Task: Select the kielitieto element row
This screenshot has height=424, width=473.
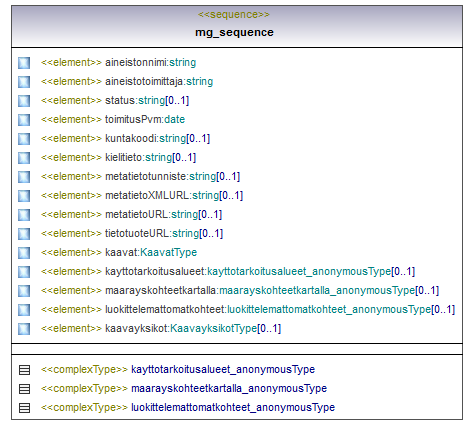Action: click(118, 157)
